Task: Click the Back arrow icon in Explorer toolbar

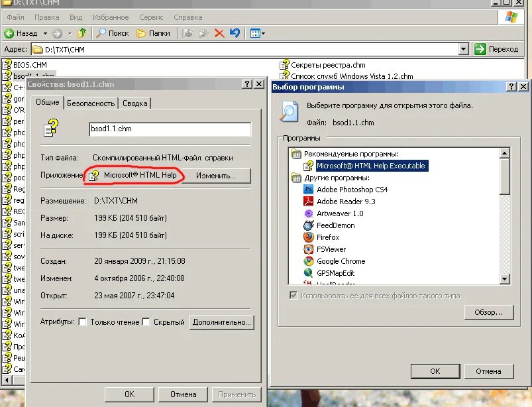Action: click(x=9, y=33)
